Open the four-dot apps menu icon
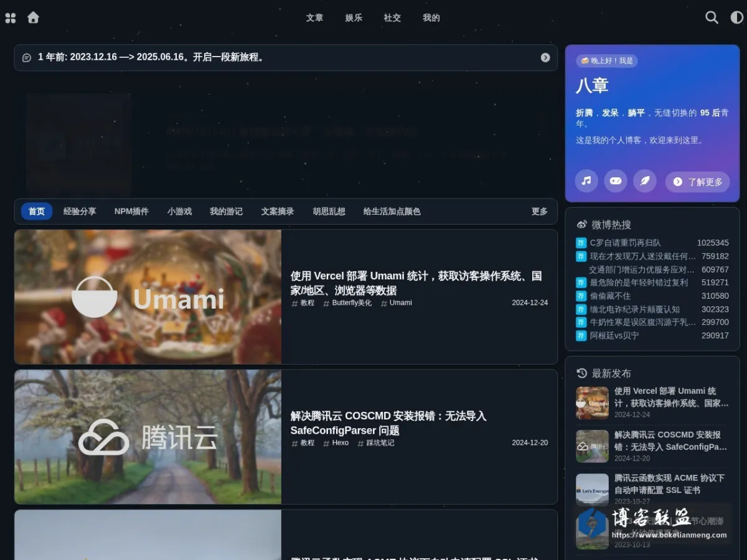This screenshot has width=747, height=560. point(11,18)
